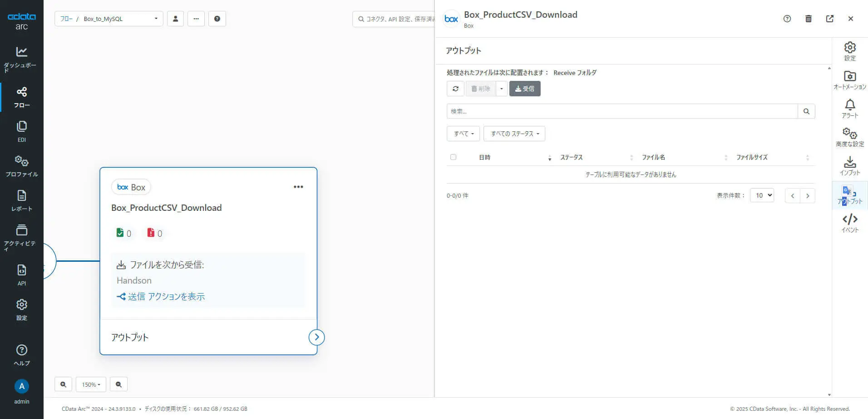Switch to the アラート tab
Image resolution: width=868 pixels, height=419 pixels.
point(850,109)
